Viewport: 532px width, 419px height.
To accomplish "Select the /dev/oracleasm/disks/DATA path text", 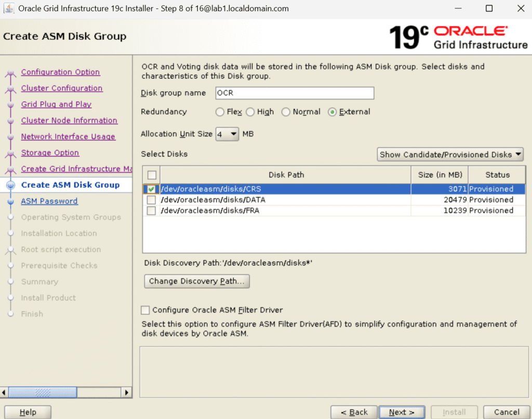I will pyautogui.click(x=213, y=200).
